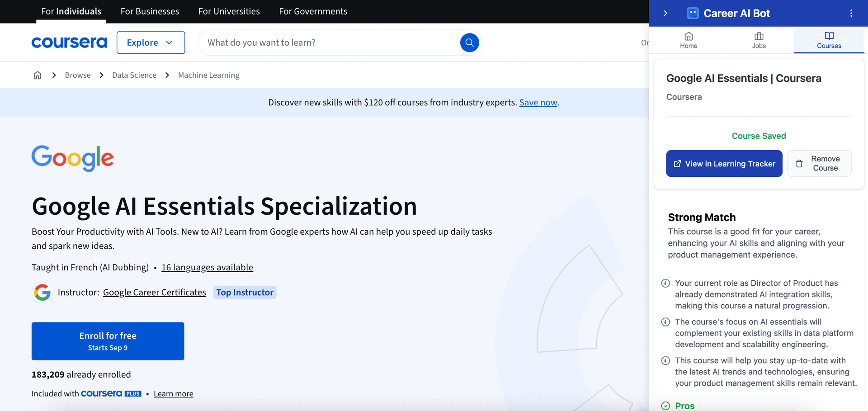The image size is (868, 411).
Task: Expand the 16 languages available list
Action: 207,267
